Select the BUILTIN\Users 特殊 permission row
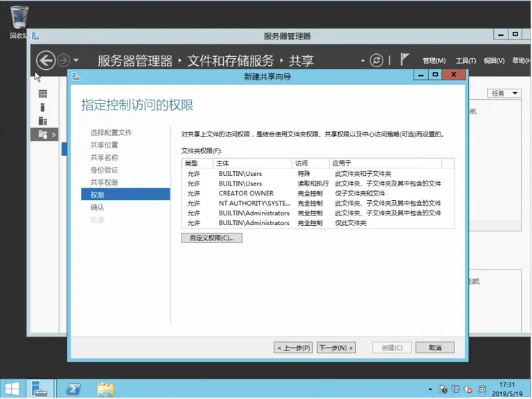 tap(318, 174)
